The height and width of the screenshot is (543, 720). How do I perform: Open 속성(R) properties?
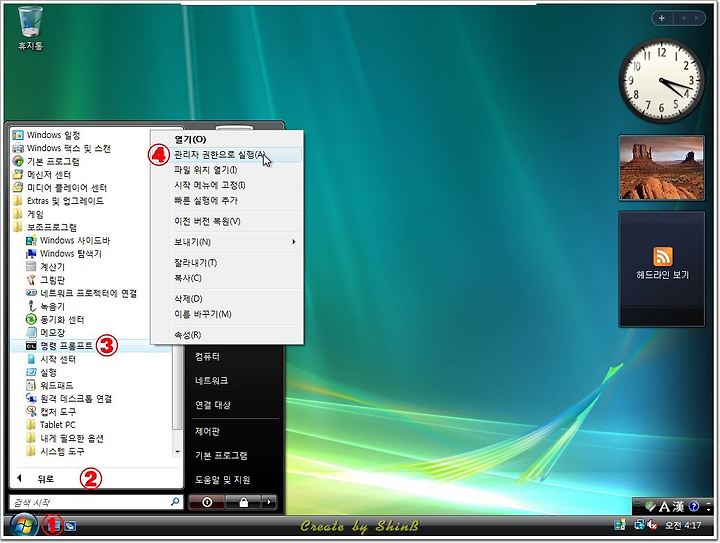pyautogui.click(x=227, y=335)
